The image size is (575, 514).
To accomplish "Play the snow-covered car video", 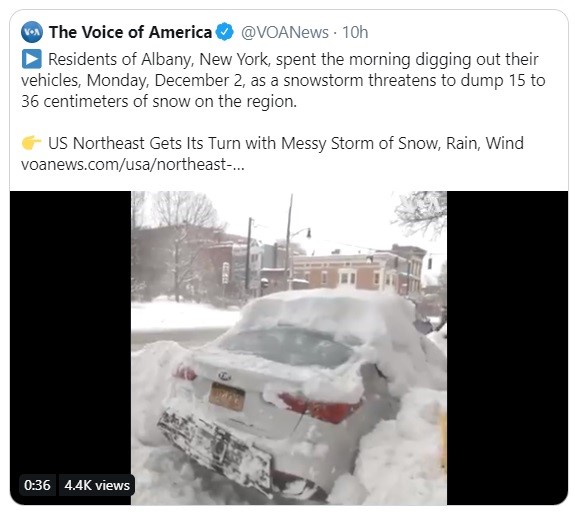I will [289, 348].
